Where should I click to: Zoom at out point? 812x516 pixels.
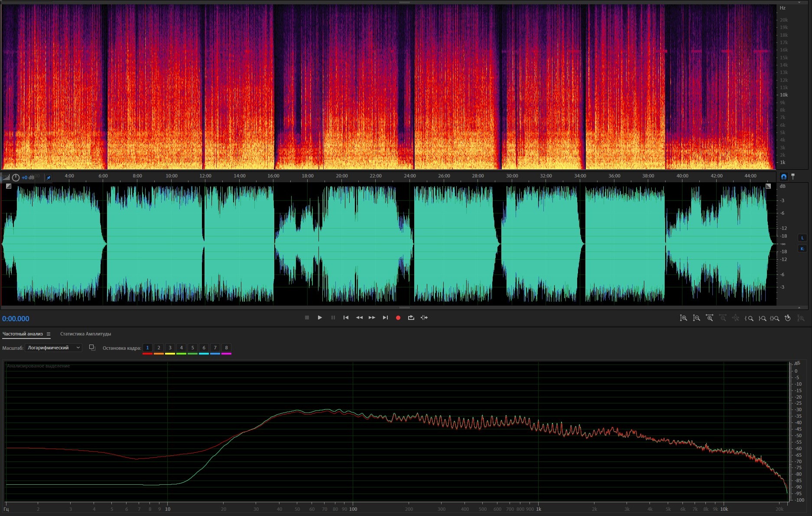pyautogui.click(x=762, y=318)
